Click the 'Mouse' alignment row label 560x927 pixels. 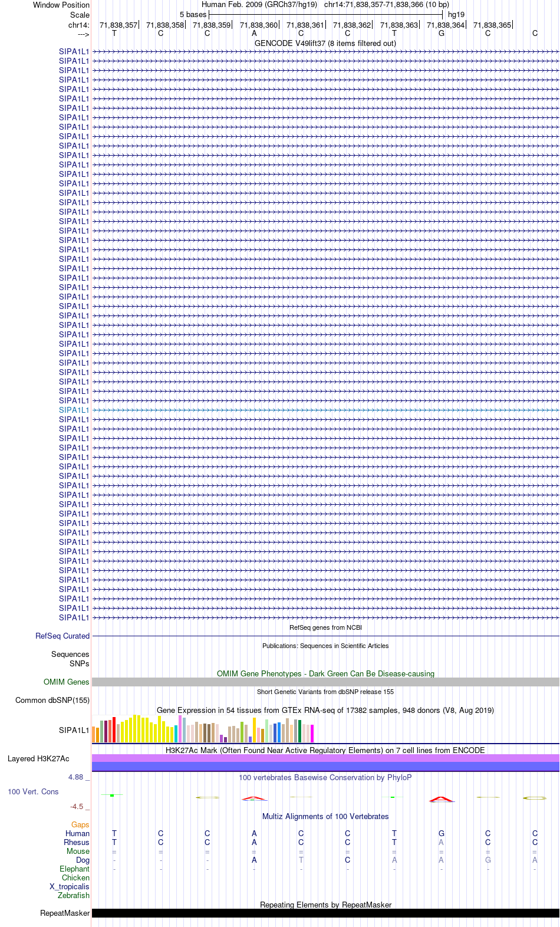point(78,851)
